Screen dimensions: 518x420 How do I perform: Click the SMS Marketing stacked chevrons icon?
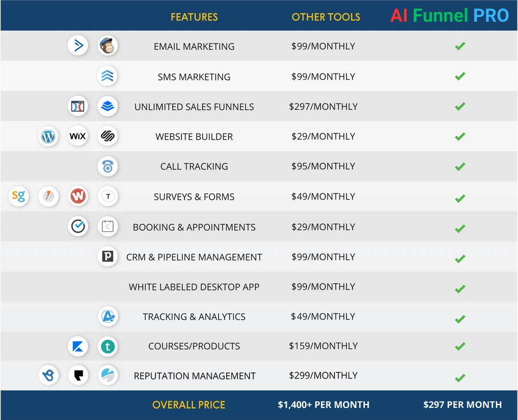click(x=108, y=76)
